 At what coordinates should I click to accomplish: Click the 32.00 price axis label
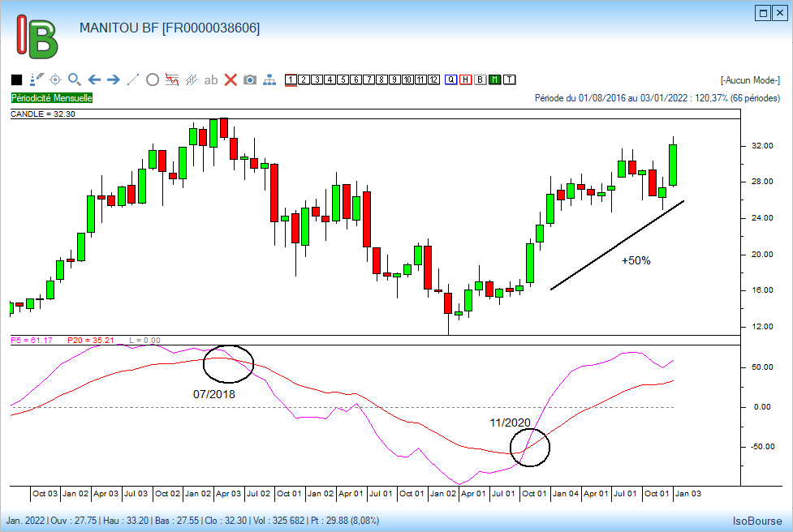762,145
